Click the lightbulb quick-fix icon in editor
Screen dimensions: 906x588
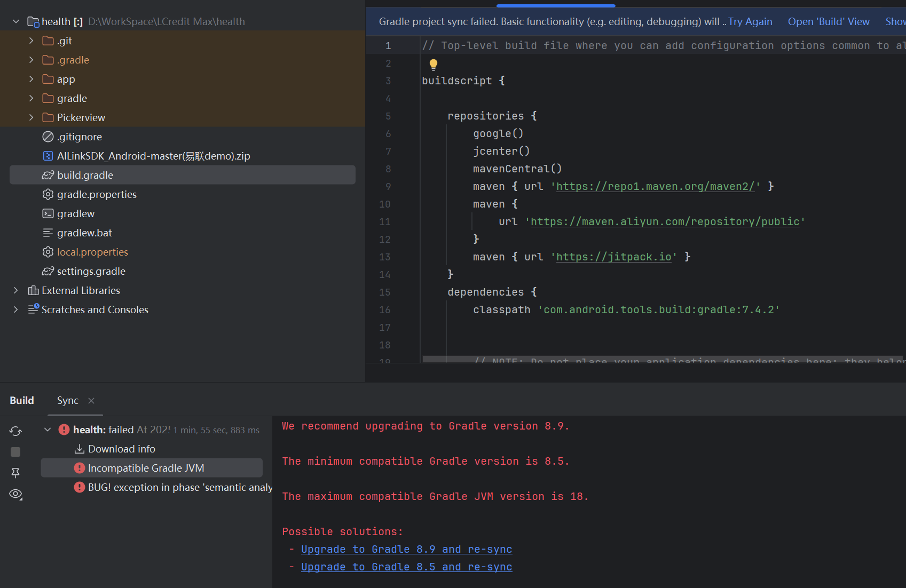pos(434,65)
